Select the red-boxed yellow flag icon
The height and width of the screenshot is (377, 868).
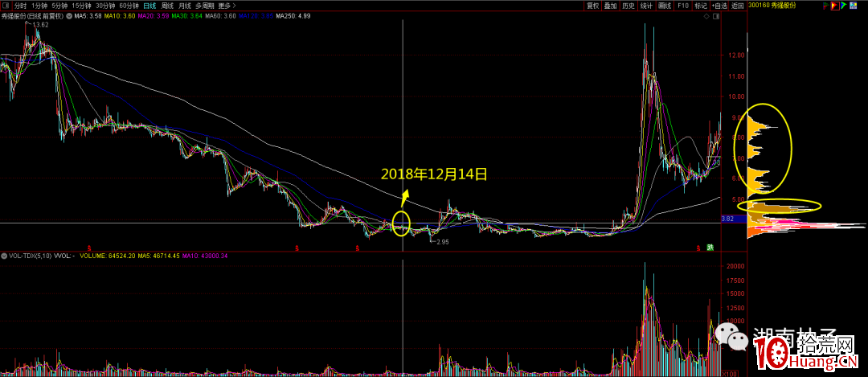tap(835, 6)
